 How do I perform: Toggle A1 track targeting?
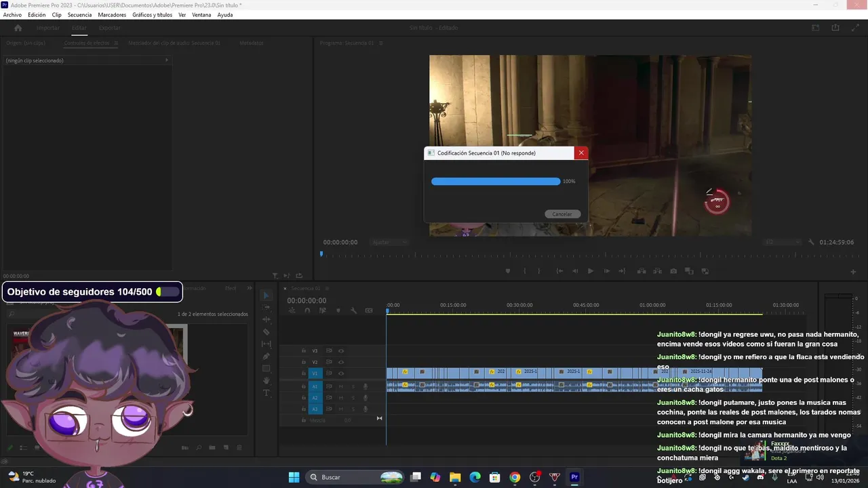315,386
